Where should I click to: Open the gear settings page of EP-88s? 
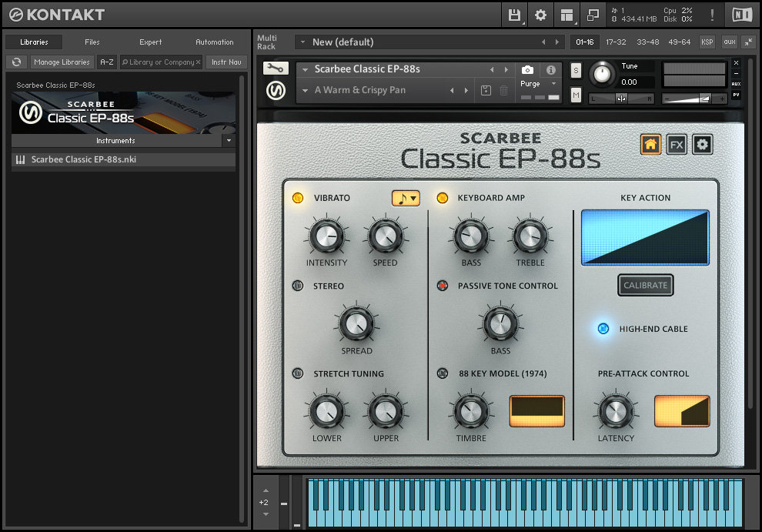[702, 145]
